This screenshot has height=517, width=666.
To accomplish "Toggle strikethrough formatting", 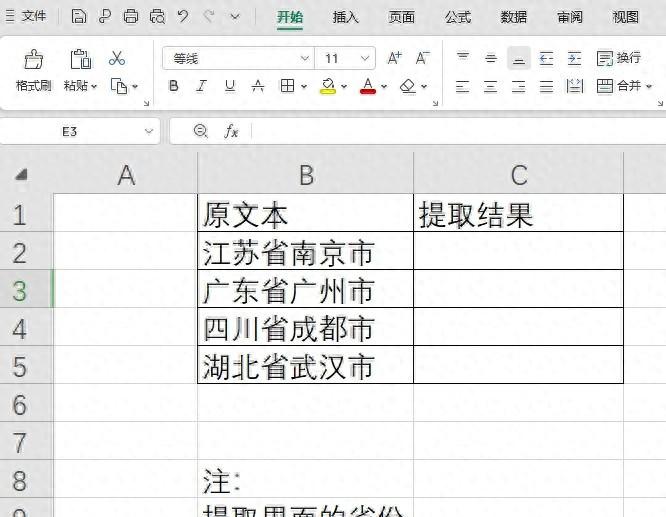I will point(258,86).
